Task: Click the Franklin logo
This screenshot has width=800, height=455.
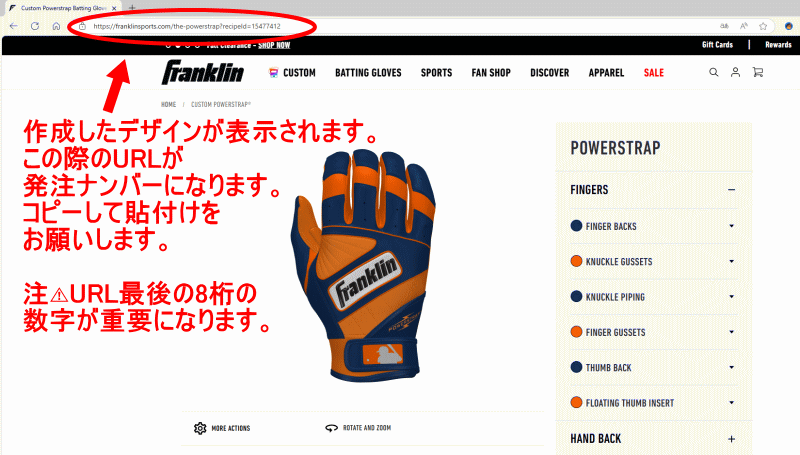Action: point(203,72)
